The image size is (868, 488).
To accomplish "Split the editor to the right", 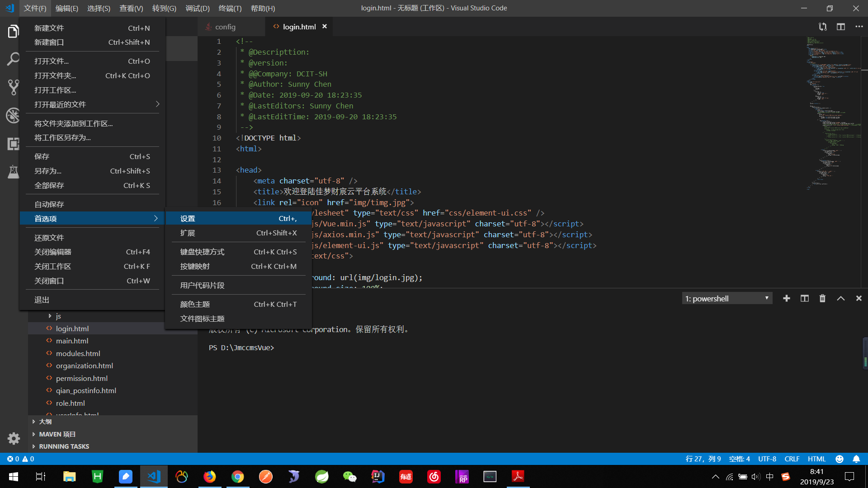I will point(841,27).
